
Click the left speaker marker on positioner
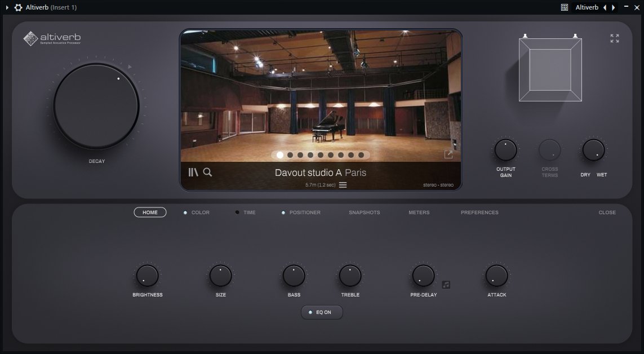(x=525, y=36)
